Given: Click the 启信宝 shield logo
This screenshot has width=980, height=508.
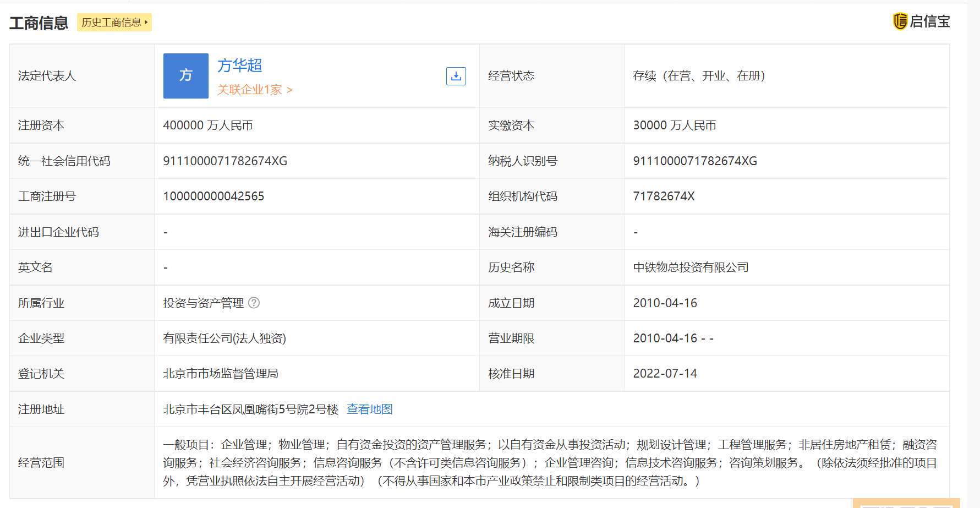Looking at the screenshot, I should click(x=900, y=21).
